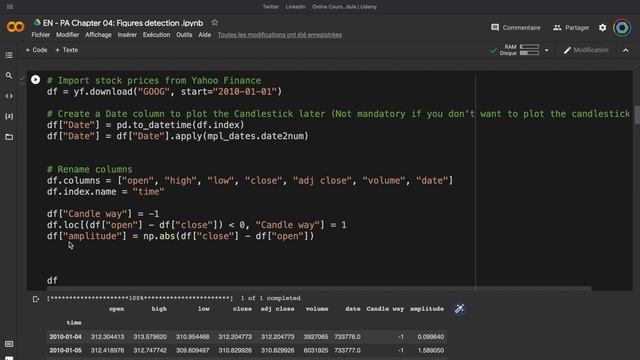Viewport: 640px width, 360px height.
Task: Run the code cell with play button
Action: click(x=36, y=80)
